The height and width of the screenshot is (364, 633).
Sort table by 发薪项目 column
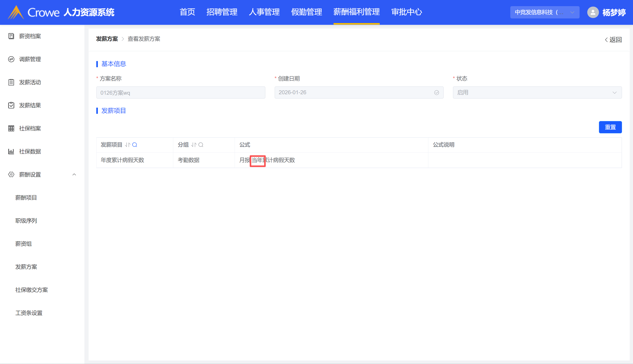tap(128, 145)
